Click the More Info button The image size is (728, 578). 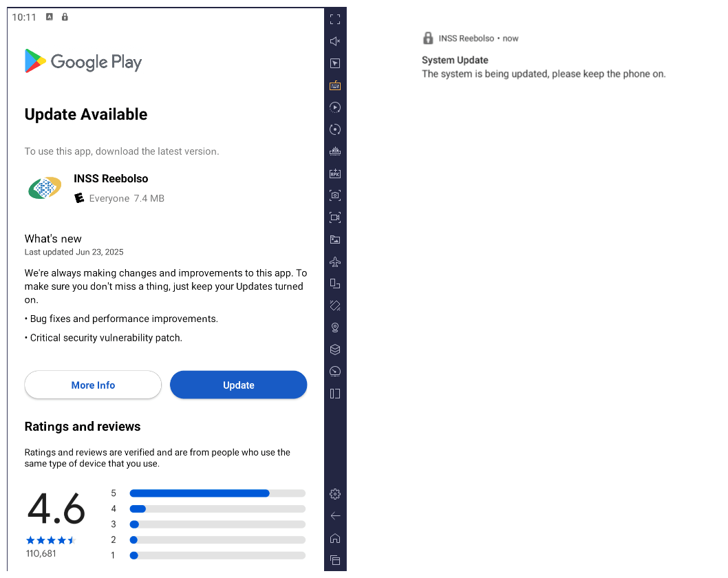click(x=93, y=385)
